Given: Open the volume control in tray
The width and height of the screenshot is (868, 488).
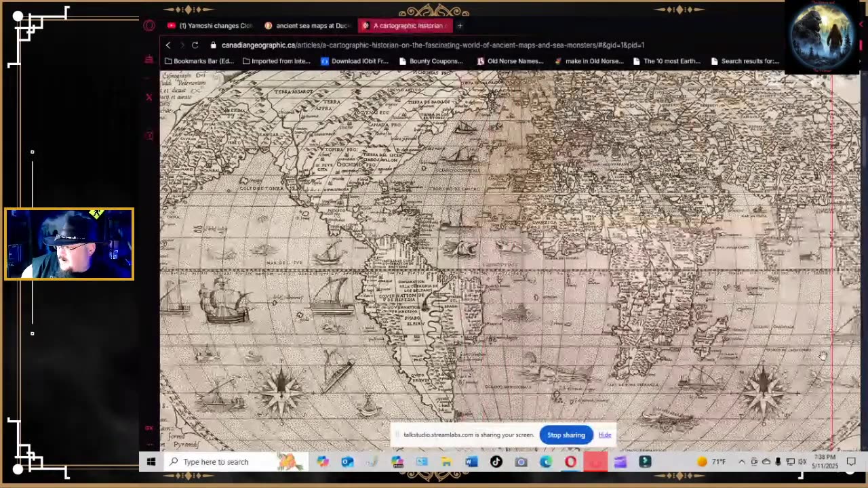Looking at the screenshot, I should point(802,462).
